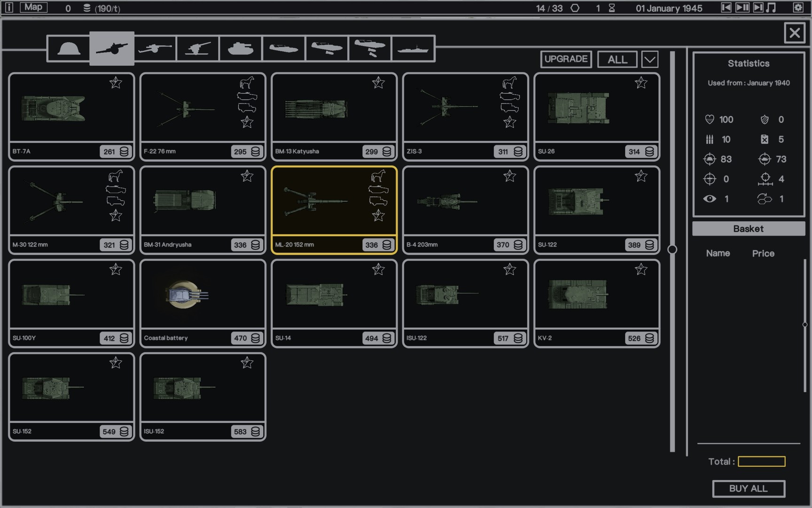Toggle favorite star on SU-122 card
812x508 pixels.
641,176
